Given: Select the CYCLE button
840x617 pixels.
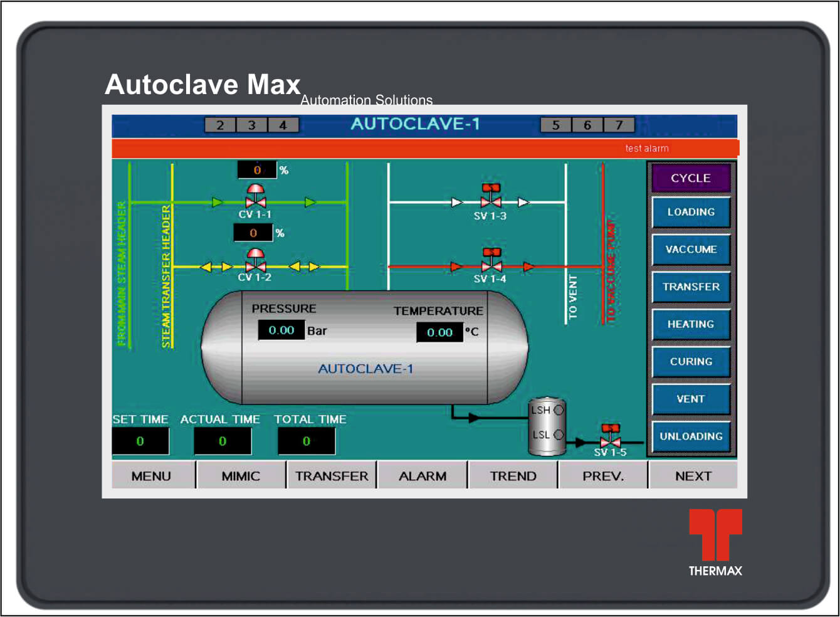Looking at the screenshot, I should [x=691, y=178].
